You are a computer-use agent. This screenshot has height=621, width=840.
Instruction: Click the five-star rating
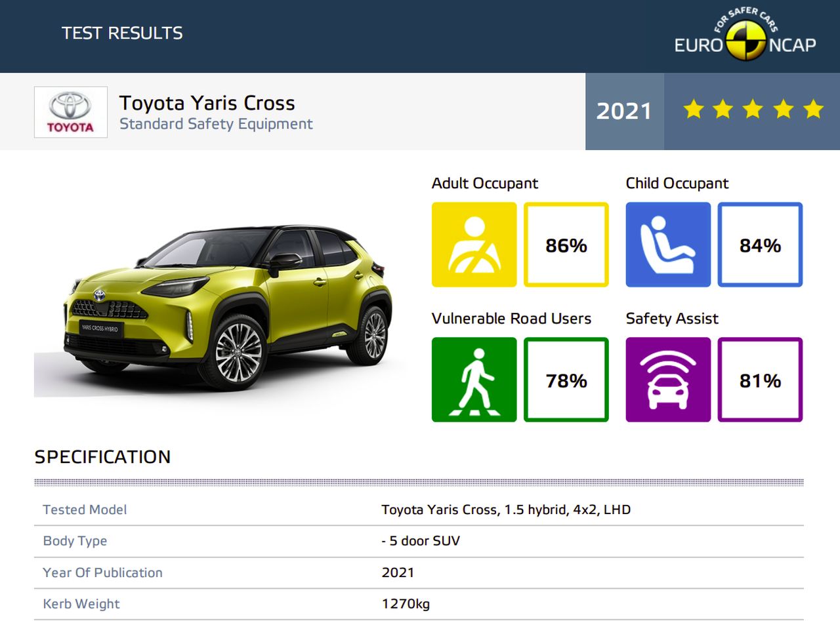pyautogui.click(x=753, y=110)
